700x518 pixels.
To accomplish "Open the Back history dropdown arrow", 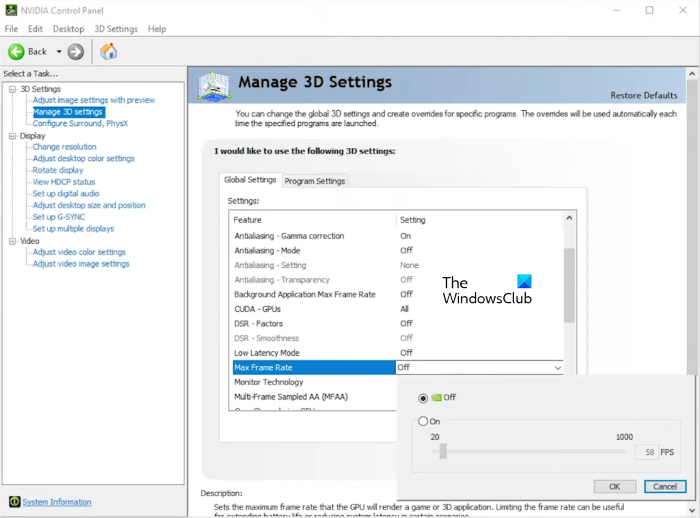I will tap(59, 51).
